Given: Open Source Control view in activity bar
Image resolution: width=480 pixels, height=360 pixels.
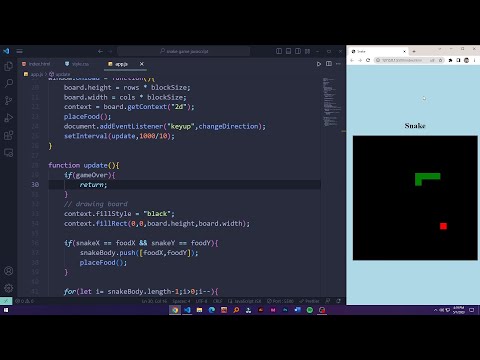Looking at the screenshot, I should (x=9, y=100).
